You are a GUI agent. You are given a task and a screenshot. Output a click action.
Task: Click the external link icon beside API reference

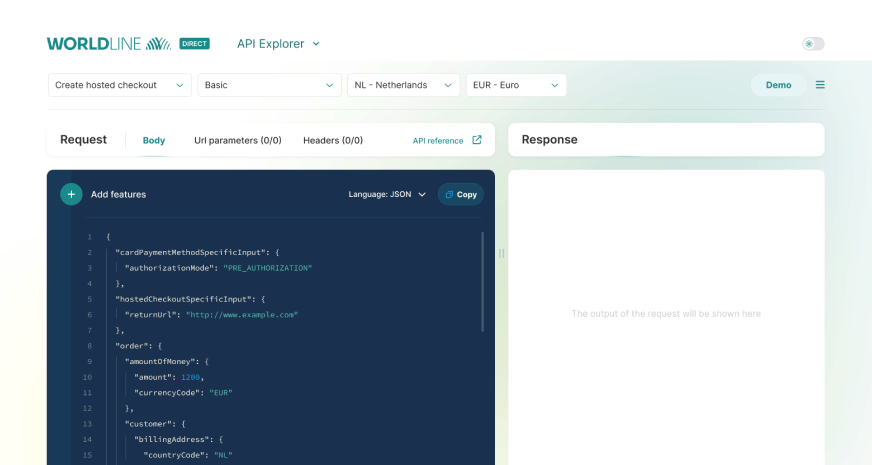[477, 140]
